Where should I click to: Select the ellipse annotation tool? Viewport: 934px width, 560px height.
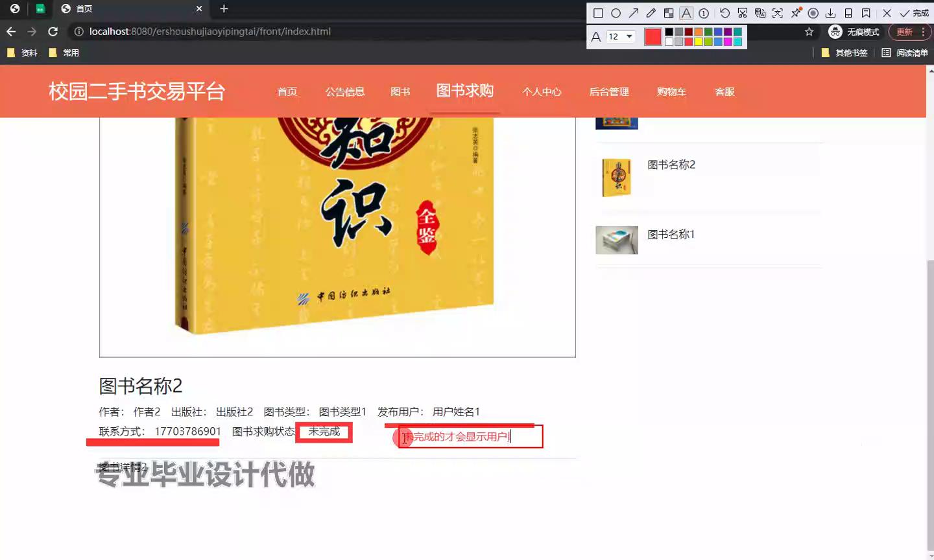pos(616,13)
